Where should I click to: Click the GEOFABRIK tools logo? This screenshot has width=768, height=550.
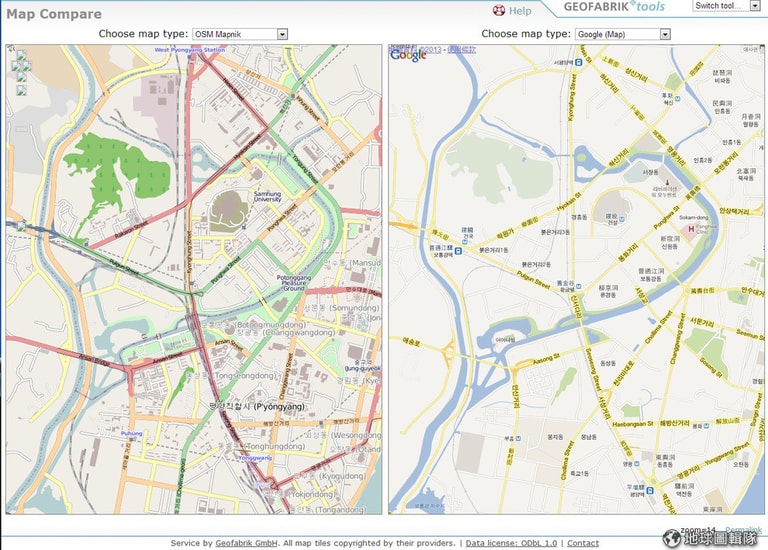(x=614, y=7)
